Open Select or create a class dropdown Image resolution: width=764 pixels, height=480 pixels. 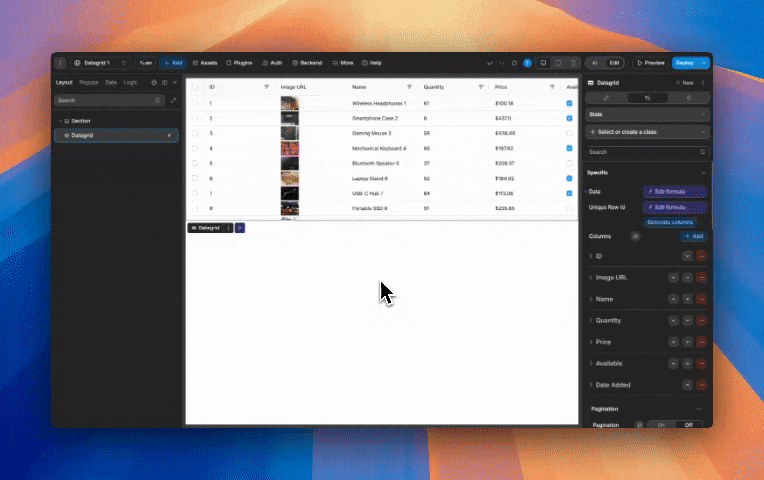pyautogui.click(x=648, y=132)
